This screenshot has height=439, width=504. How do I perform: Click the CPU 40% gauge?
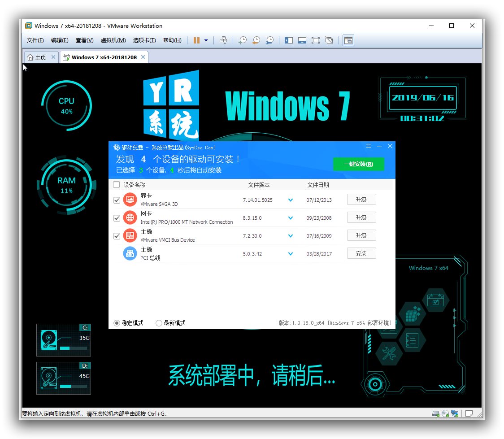point(66,106)
